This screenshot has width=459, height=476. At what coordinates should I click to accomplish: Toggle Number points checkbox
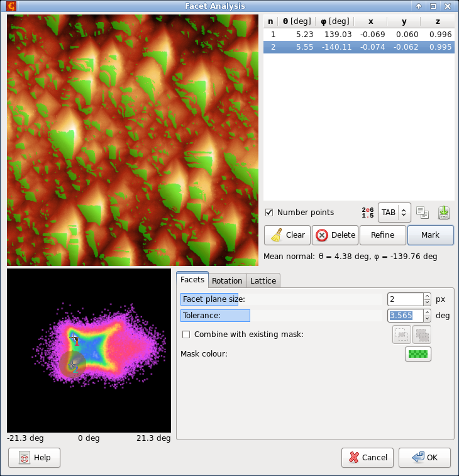pyautogui.click(x=269, y=213)
